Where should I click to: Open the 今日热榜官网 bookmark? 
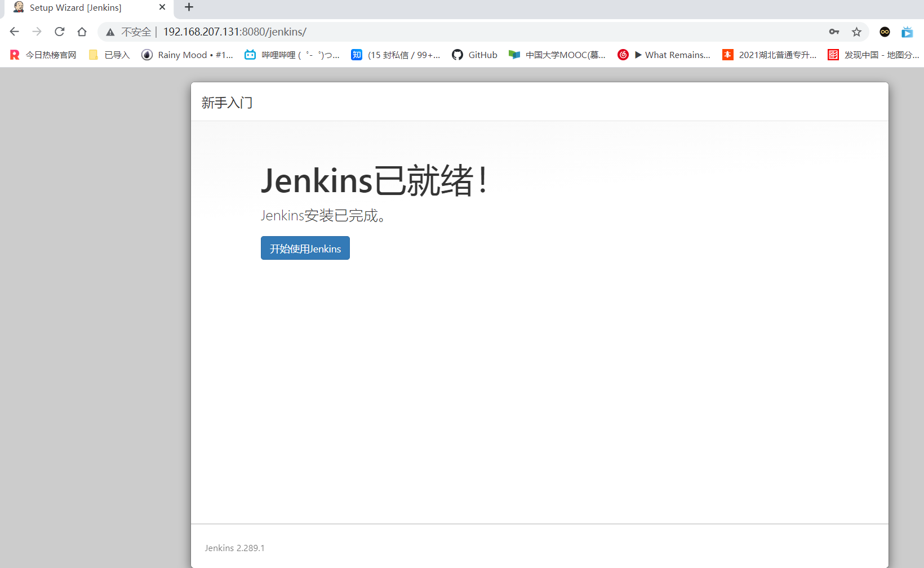coord(43,55)
